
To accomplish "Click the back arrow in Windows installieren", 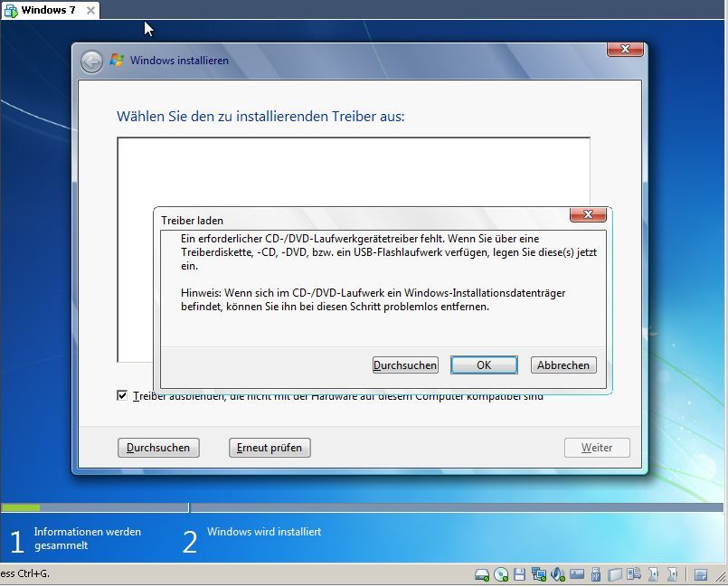I will click(91, 62).
